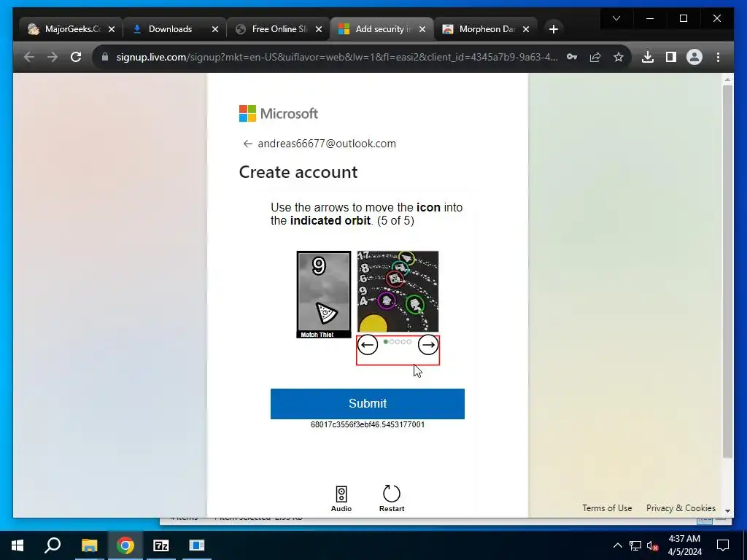Viewport: 747px width, 560px height.
Task: Click the address bar URL
Action: coord(337,57)
